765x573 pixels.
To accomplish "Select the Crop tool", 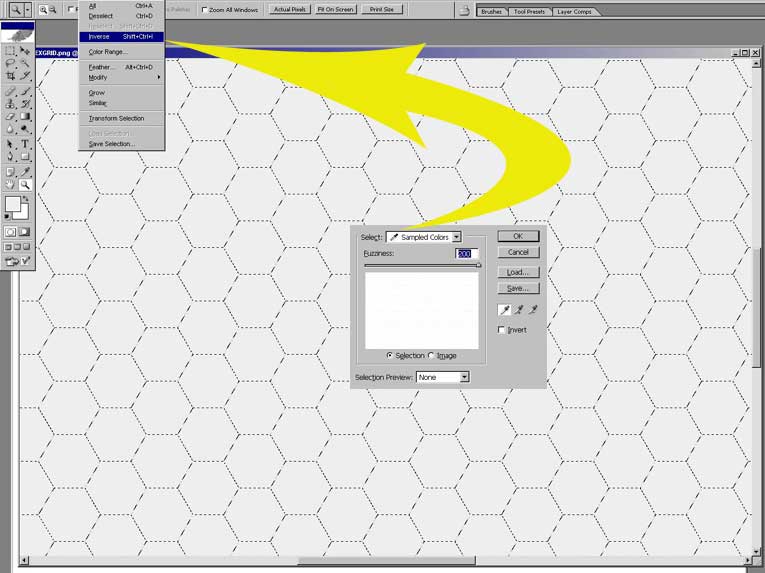I will (x=10, y=76).
